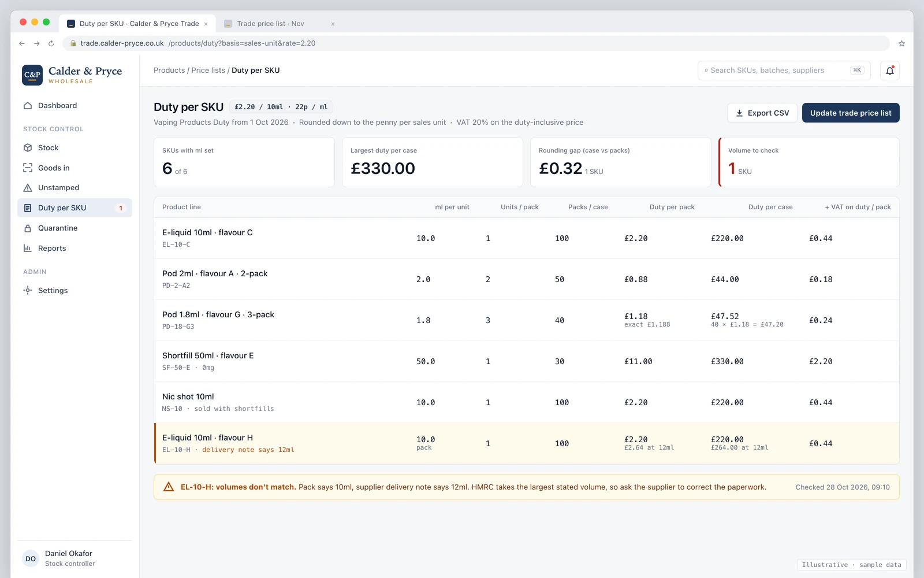Viewport: 924px width, 578px height.
Task: Click the Settings gear icon
Action: coord(28,290)
